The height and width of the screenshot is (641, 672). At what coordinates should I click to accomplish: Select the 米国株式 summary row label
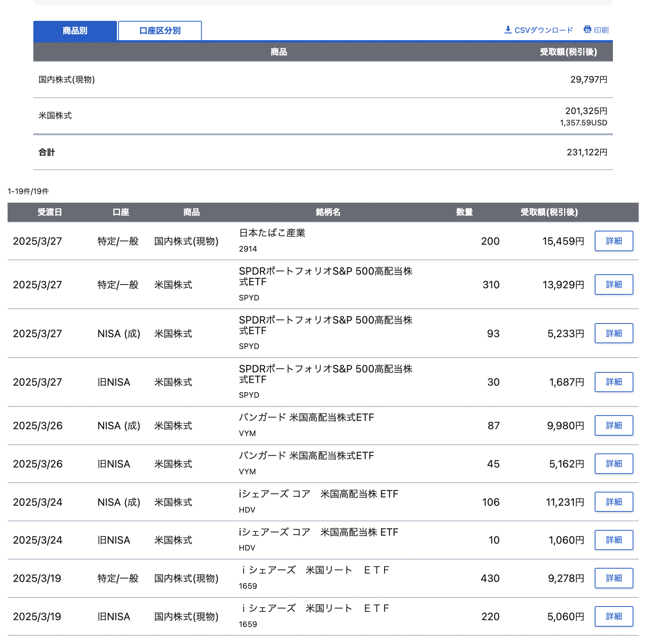[55, 116]
